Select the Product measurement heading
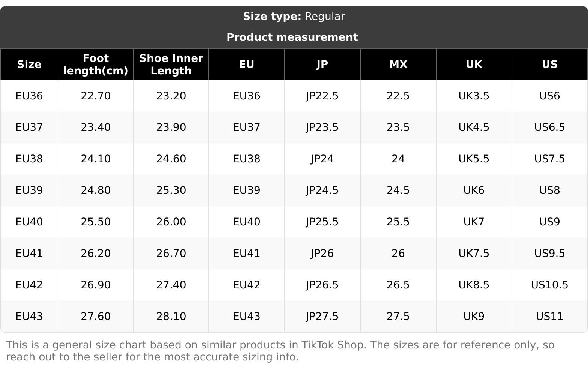588x369 pixels. pyautogui.click(x=292, y=37)
